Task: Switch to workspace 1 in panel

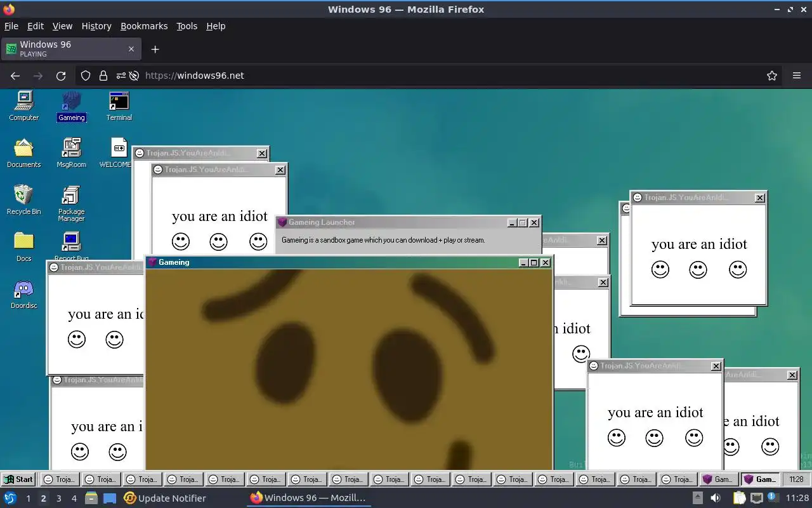Action: [x=28, y=498]
